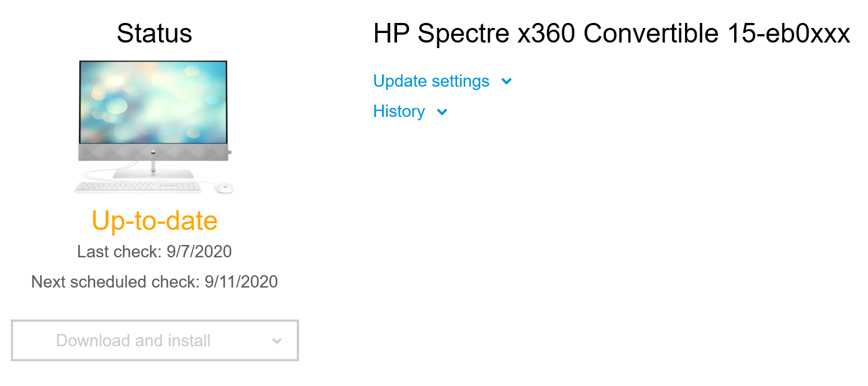This screenshot has width=868, height=386.
Task: Click the HP logo on the monitor image
Action: click(x=153, y=153)
